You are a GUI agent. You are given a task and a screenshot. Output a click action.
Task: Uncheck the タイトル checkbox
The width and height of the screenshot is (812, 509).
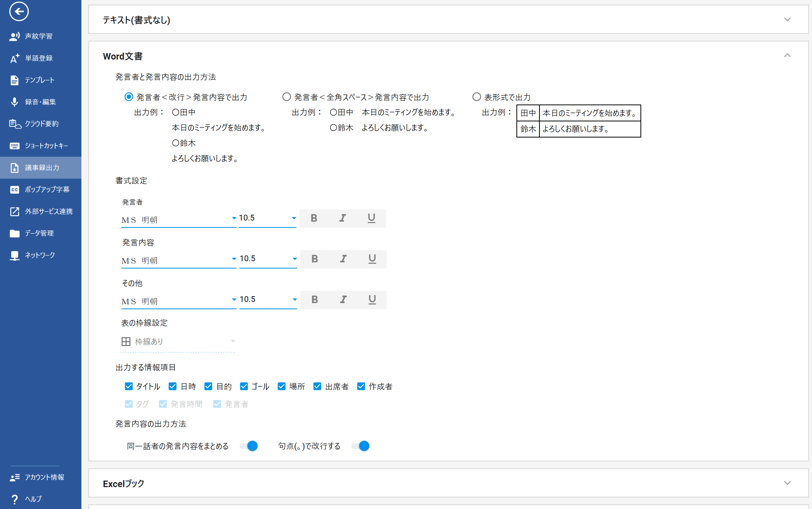click(129, 386)
